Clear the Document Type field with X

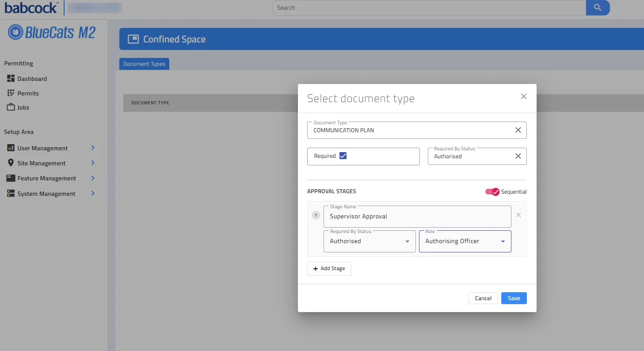coord(518,130)
